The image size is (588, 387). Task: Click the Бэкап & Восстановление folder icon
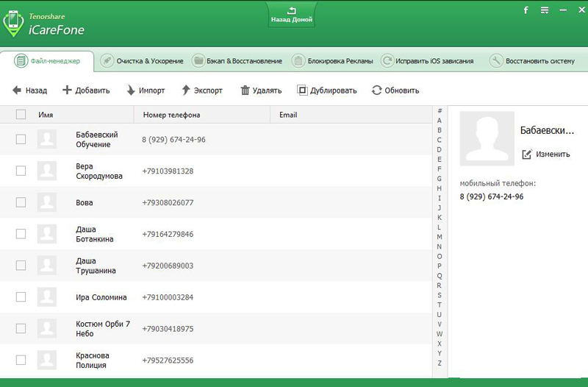pyautogui.click(x=198, y=60)
